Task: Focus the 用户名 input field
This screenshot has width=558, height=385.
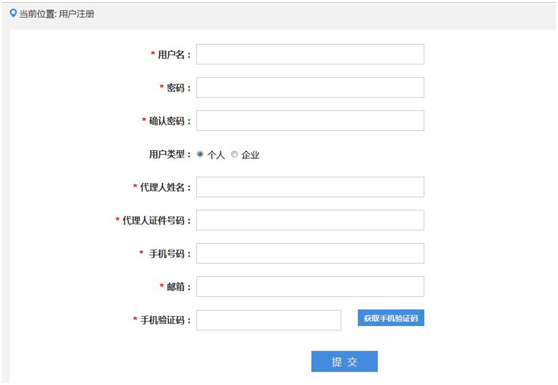Action: point(310,54)
